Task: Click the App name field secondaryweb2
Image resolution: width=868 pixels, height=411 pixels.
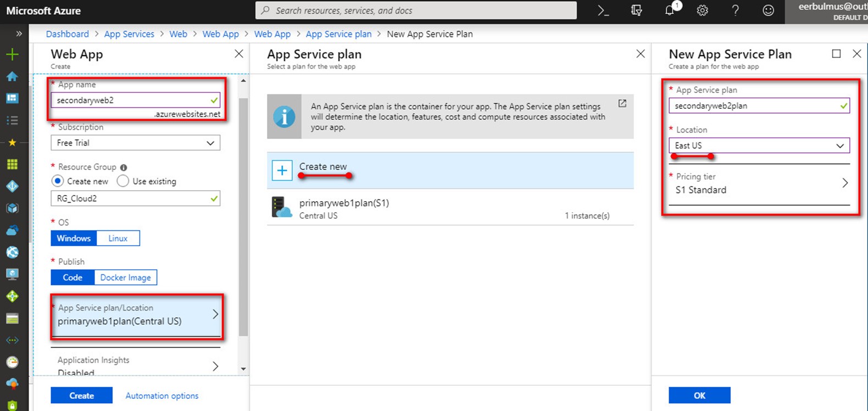Action: [x=135, y=100]
